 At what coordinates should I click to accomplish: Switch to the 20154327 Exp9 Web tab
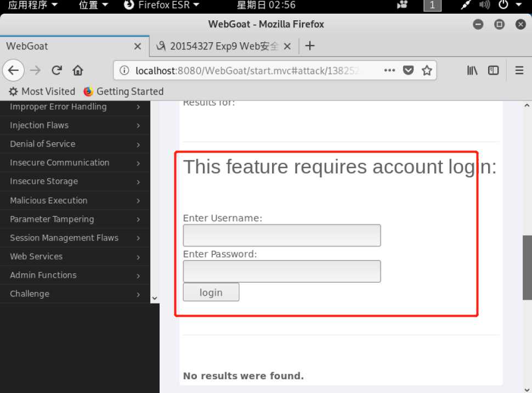(224, 46)
